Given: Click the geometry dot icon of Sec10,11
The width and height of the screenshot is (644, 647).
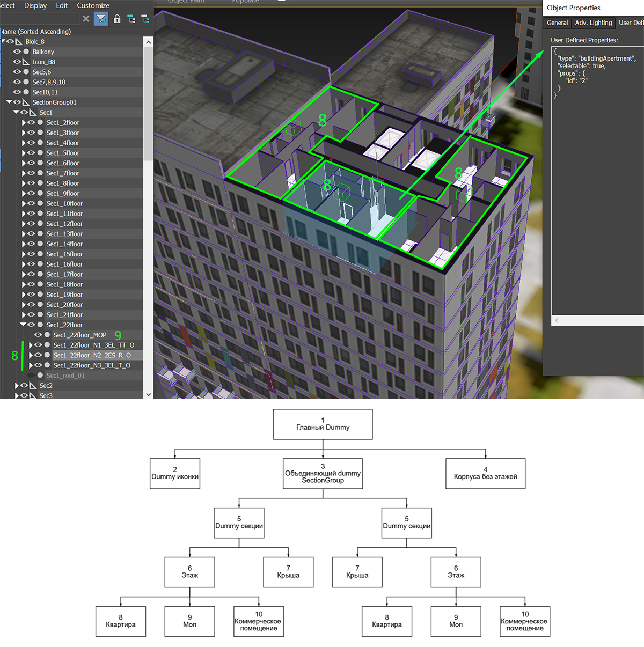Looking at the screenshot, I should coord(26,92).
